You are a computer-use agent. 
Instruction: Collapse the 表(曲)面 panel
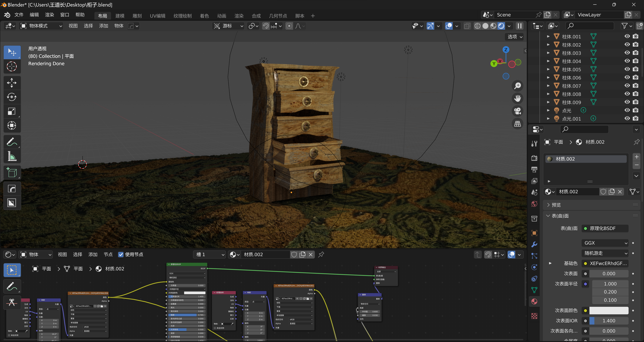[x=560, y=216]
